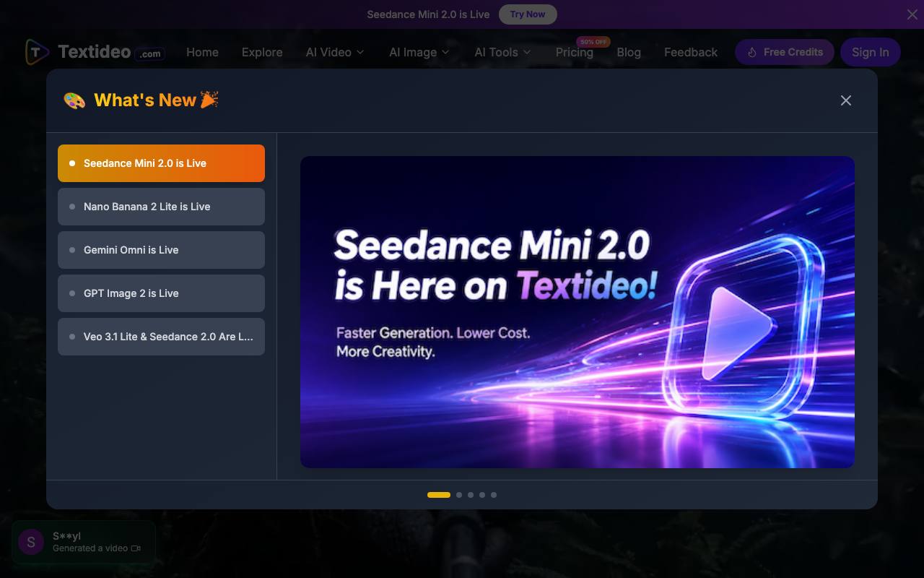Select the Veo 3.1 Lite & Seedance 2.0 item
Screen dimensions: 924x578
[161, 337]
